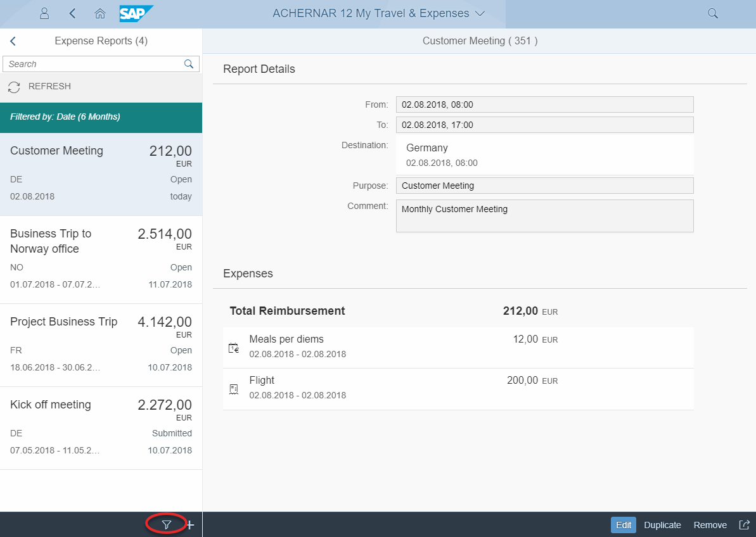
Task: Open the Flight expense row
Action: [x=458, y=389]
